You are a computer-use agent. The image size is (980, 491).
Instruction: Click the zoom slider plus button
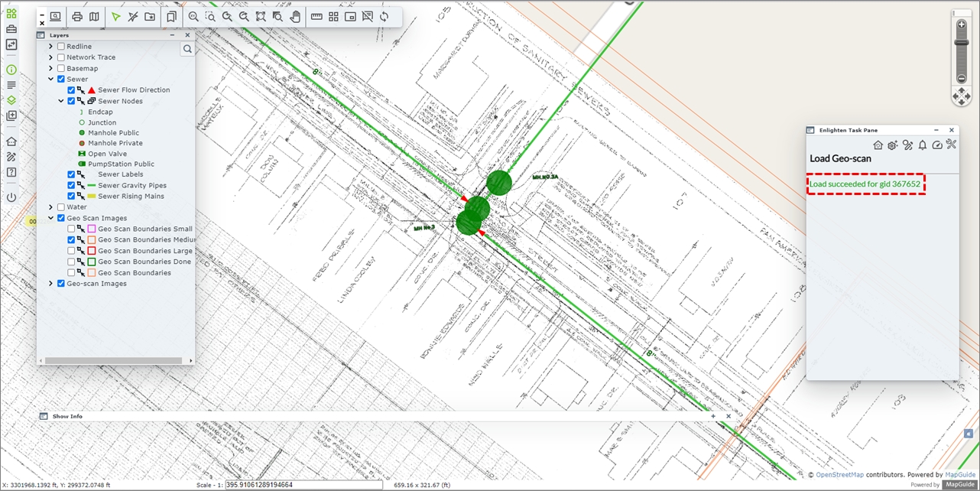coord(962,24)
